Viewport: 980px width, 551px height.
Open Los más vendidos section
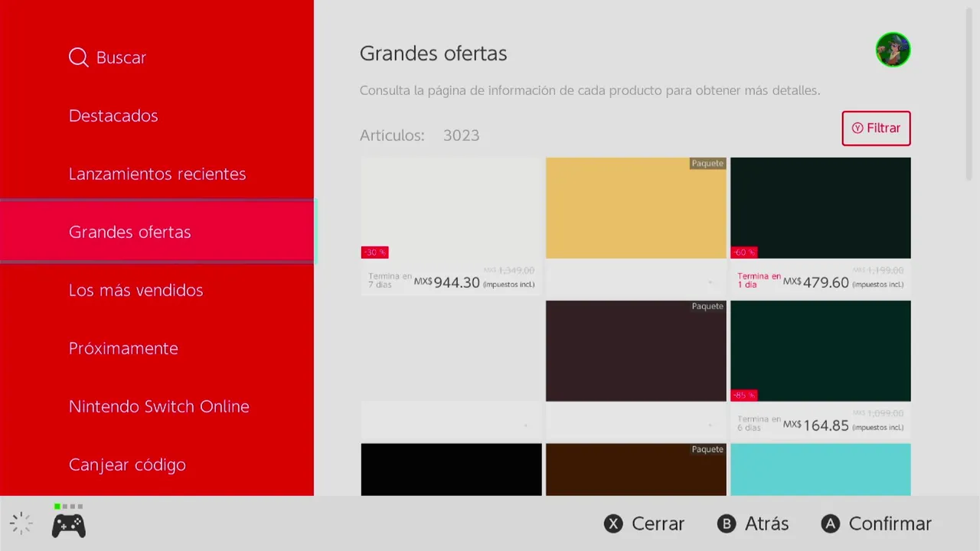136,290
